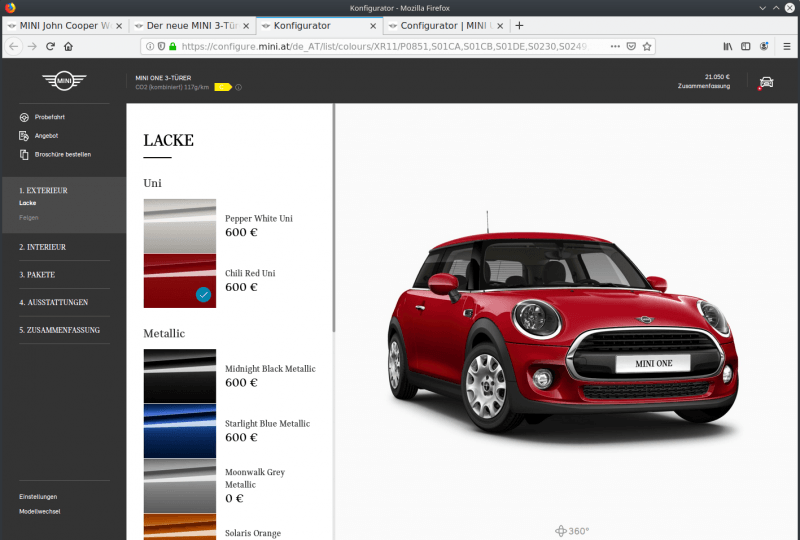
Task: Click blue checkmark on Chili Red swatch
Action: point(204,294)
